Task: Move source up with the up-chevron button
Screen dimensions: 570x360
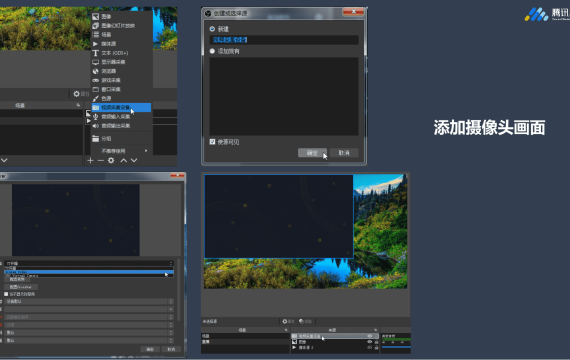Action: (x=124, y=160)
